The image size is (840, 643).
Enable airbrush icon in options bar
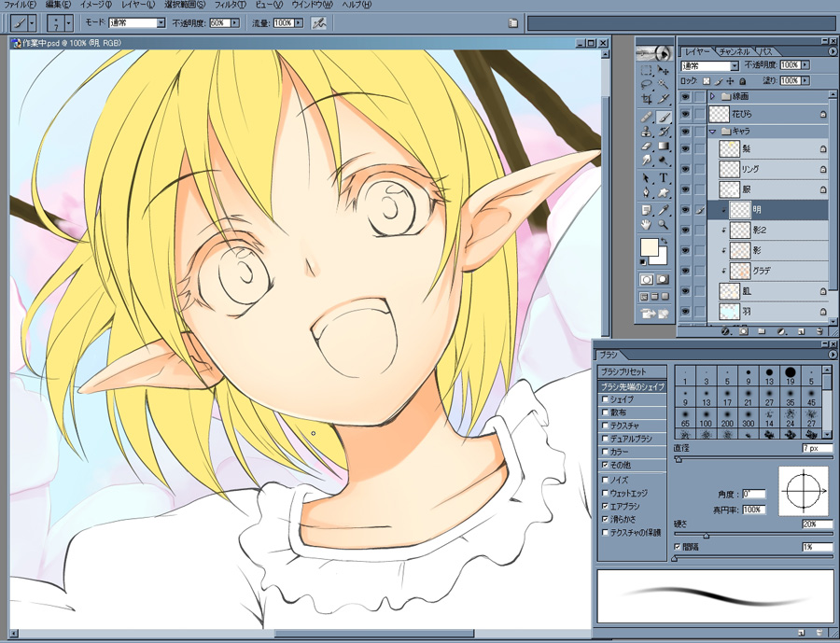click(318, 21)
